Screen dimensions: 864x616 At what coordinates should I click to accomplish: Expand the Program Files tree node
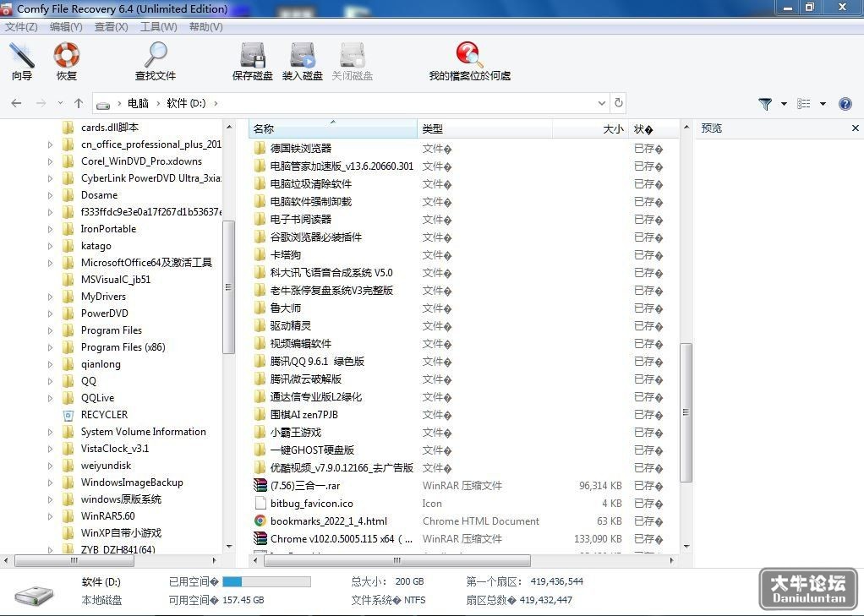click(x=50, y=330)
